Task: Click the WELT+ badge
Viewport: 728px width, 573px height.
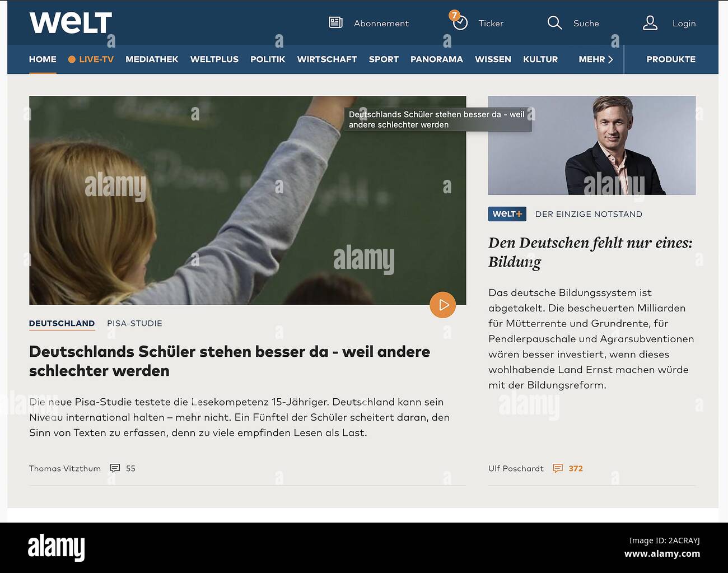Action: pos(507,214)
